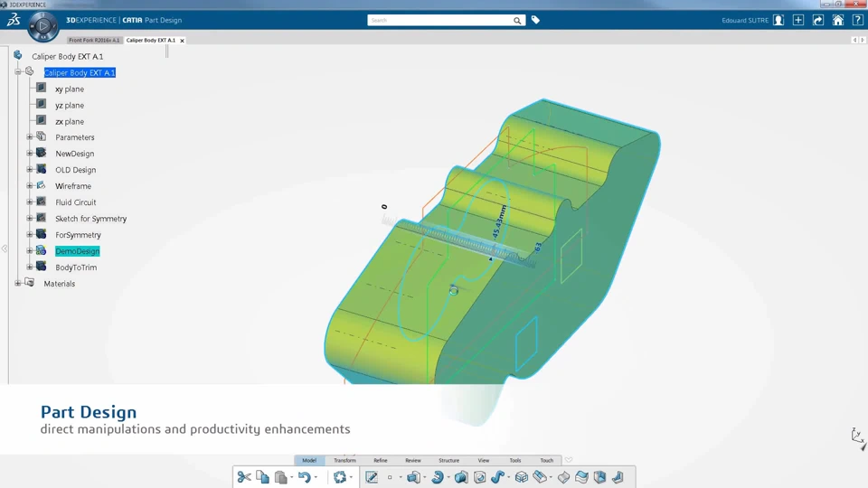Click the Paste icon in toolbar
Viewport: 868px width, 488px height.
click(280, 477)
